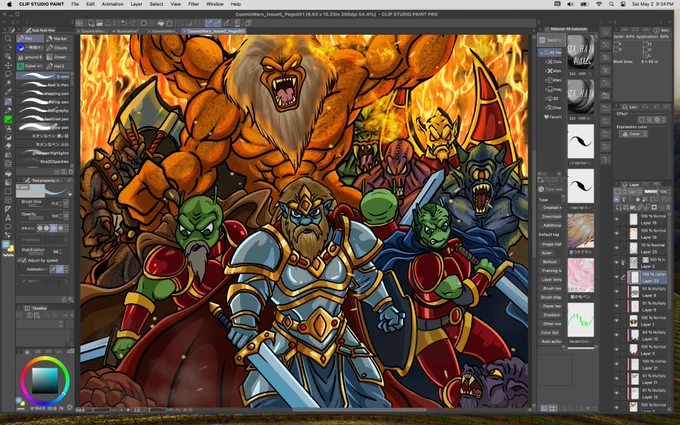
Task: Open the Expression color dropdown
Action: tap(633, 134)
